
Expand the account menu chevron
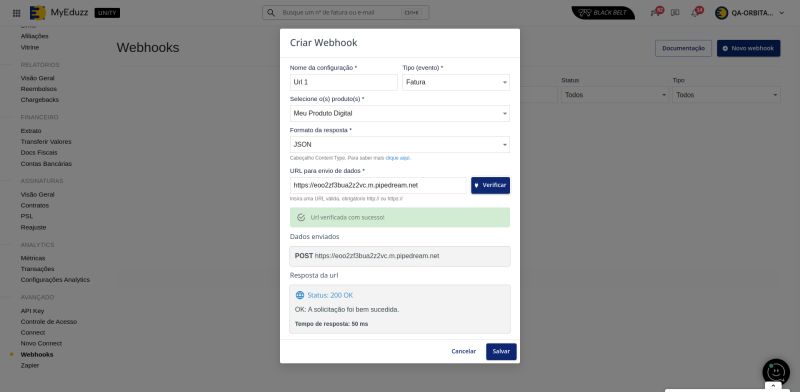pos(781,13)
